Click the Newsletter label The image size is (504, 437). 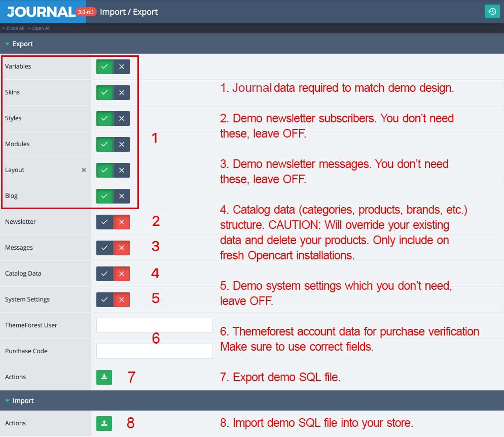20,222
